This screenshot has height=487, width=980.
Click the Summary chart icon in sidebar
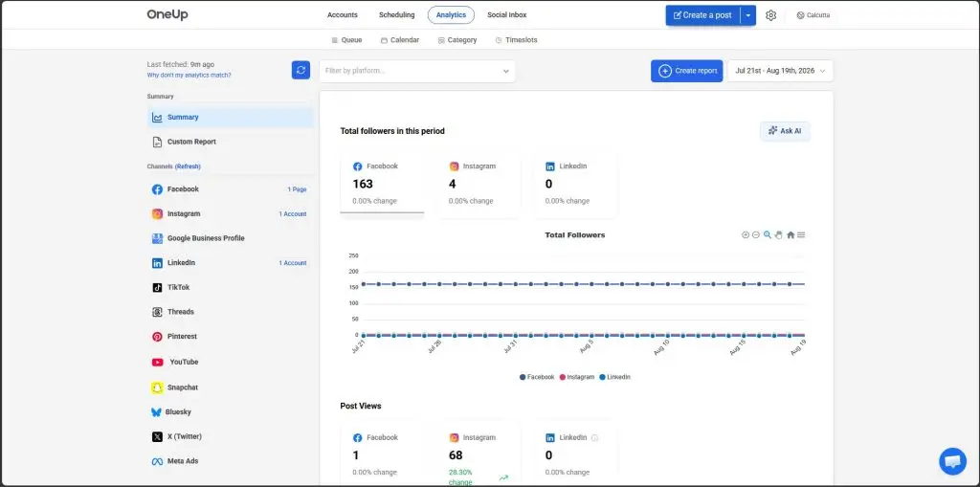click(158, 118)
